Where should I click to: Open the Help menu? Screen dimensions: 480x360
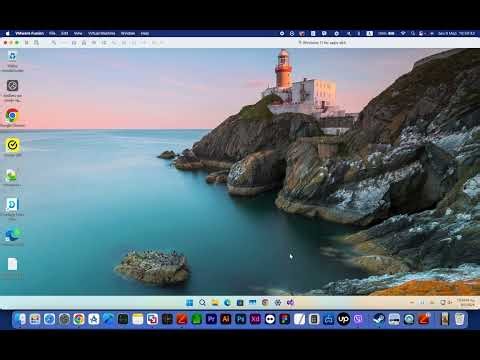tap(145, 33)
